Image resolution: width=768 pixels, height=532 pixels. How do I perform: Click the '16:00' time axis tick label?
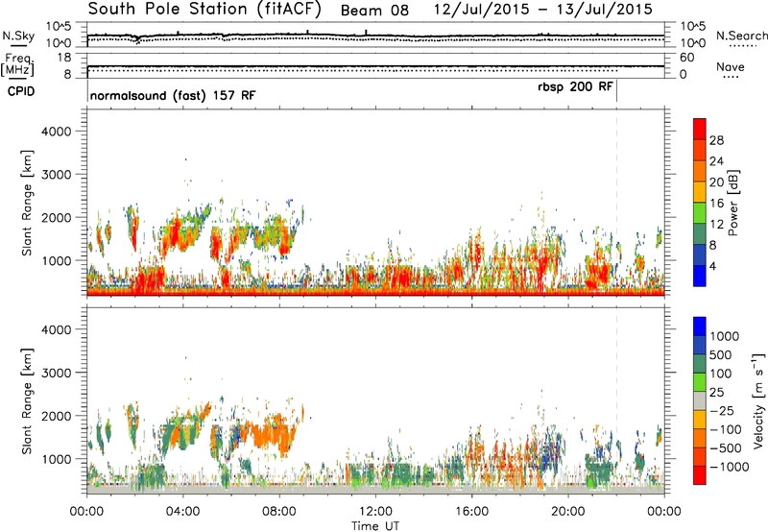coord(471,512)
